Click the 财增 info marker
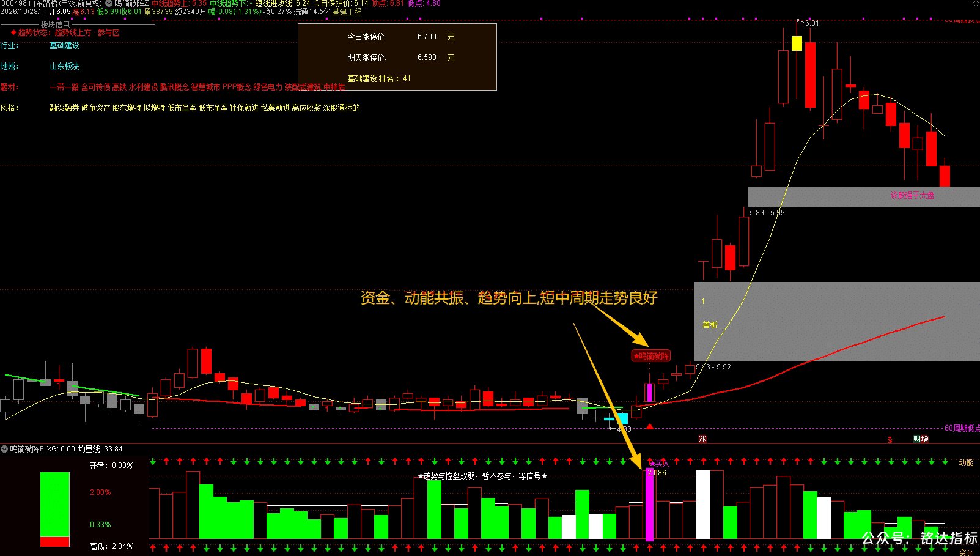The height and width of the screenshot is (556, 980). click(921, 439)
